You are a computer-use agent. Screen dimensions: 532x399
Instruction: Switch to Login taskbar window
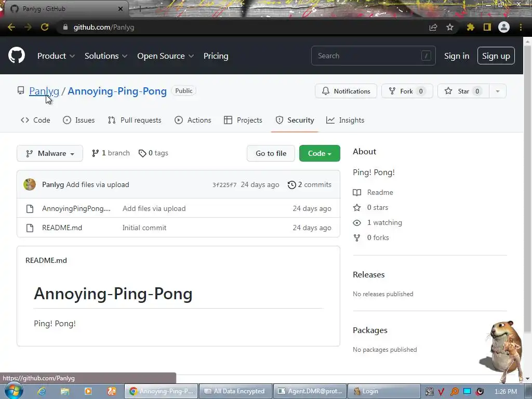383,391
